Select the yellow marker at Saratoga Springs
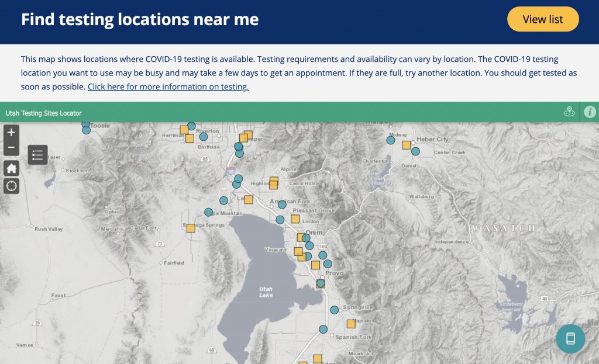The width and height of the screenshot is (599, 364). (191, 228)
